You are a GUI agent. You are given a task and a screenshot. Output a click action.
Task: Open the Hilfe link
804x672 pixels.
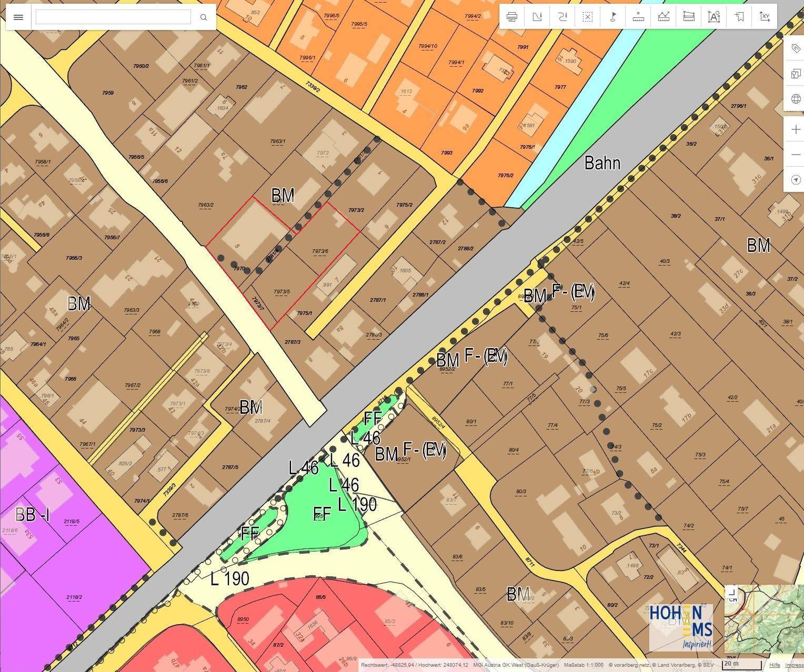[x=775, y=665]
